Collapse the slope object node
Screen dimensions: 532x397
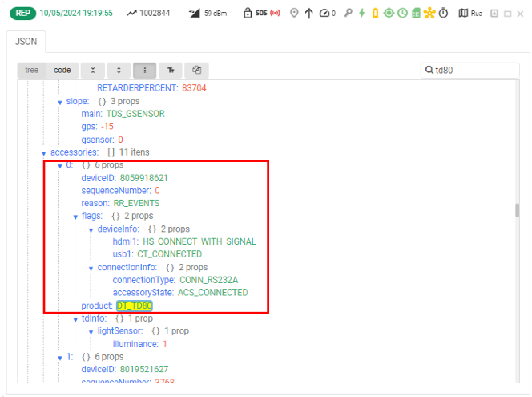pyautogui.click(x=59, y=102)
